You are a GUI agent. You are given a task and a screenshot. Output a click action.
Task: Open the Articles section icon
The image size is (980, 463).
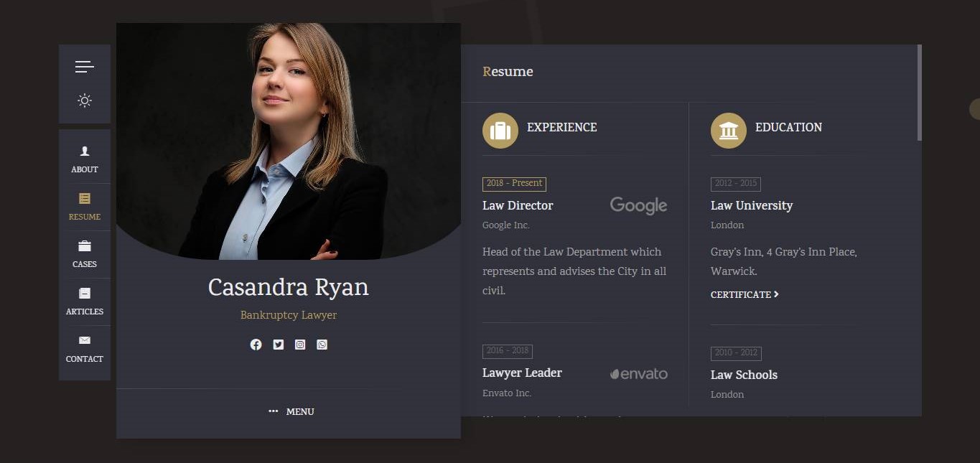click(85, 301)
